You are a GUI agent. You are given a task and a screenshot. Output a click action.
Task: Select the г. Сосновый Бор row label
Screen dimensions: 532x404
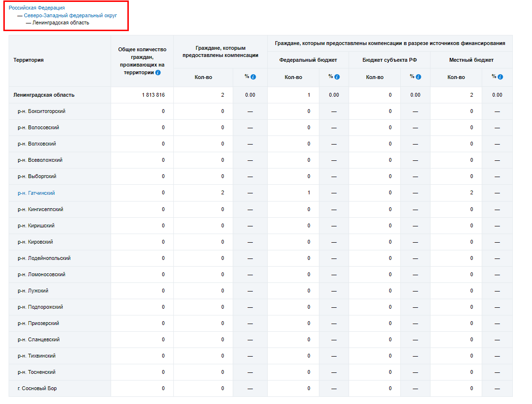coord(37,388)
